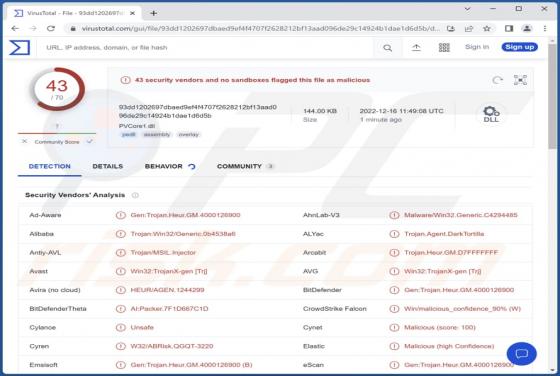Click the VirusTotal logo icon
The image size is (560, 376).
tap(20, 47)
